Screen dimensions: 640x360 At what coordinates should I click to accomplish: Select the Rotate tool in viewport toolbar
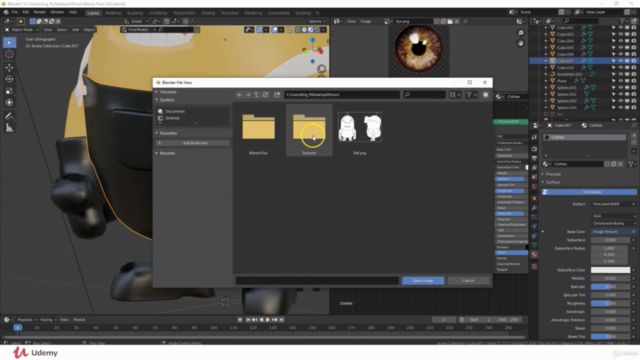pyautogui.click(x=9, y=79)
